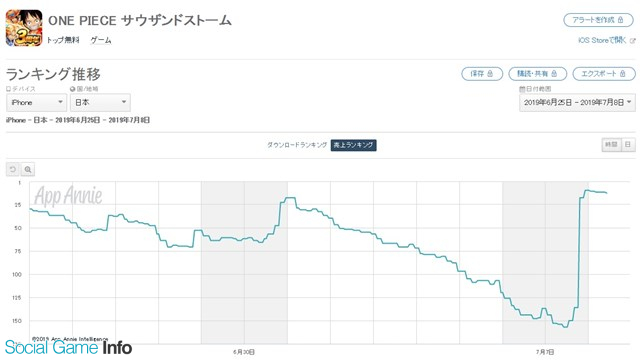Image resolution: width=640 pixels, height=360 pixels.
Task: Open the iPhone device dropdown
Action: [36, 102]
